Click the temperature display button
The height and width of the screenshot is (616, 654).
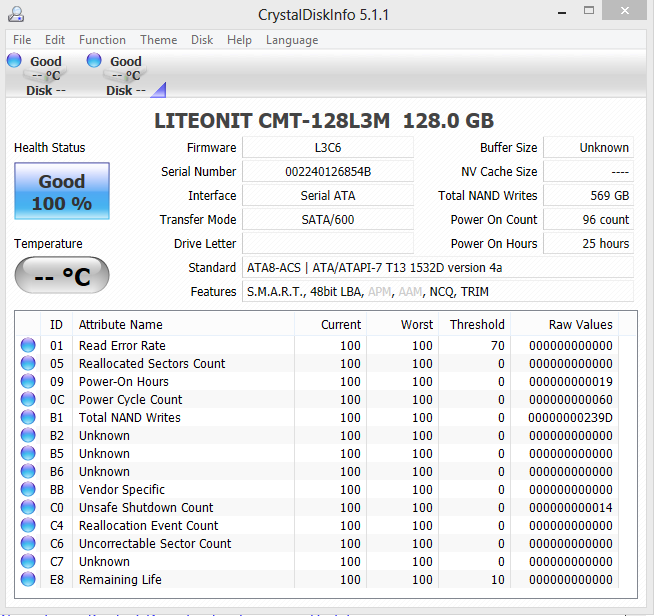[62, 276]
